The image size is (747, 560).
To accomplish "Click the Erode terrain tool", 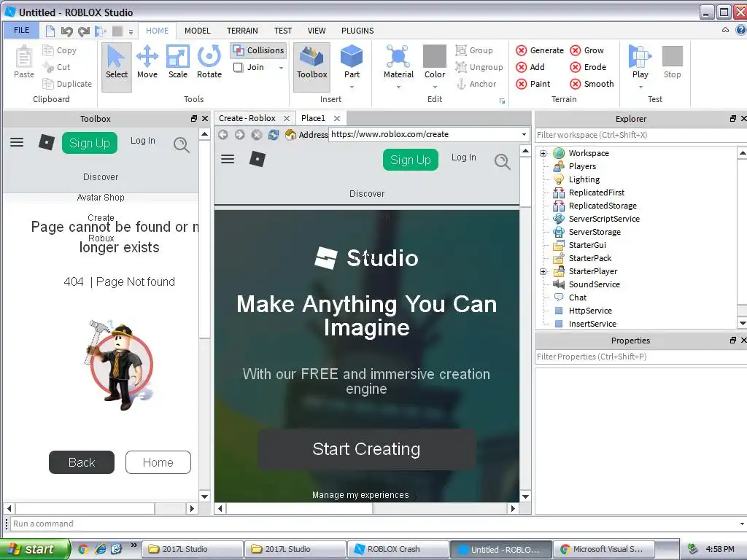I will [x=589, y=67].
